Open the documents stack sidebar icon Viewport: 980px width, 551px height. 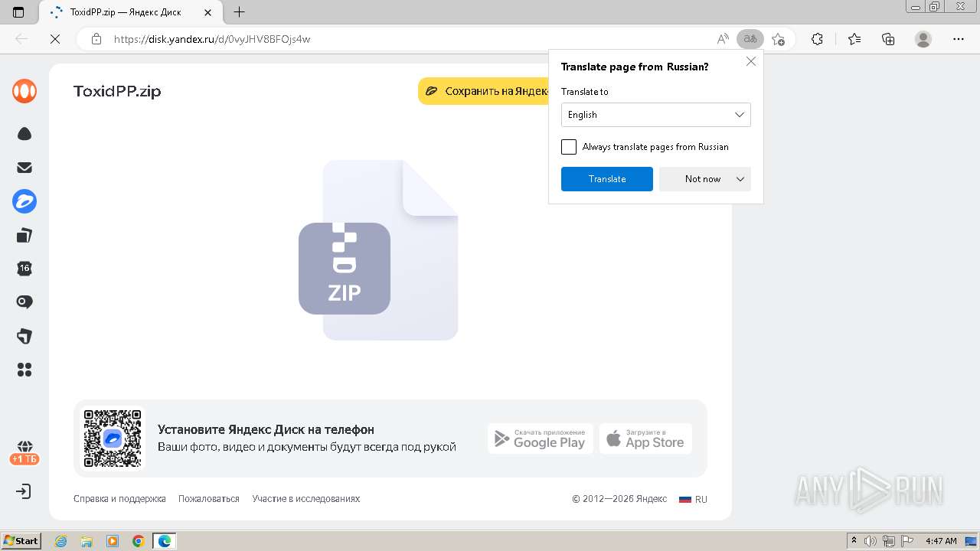pos(24,235)
